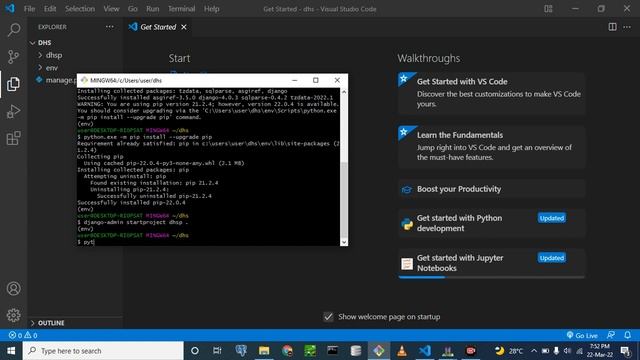Viewport: 640px width, 360px height.
Task: Start Go Live server
Action: click(582, 335)
